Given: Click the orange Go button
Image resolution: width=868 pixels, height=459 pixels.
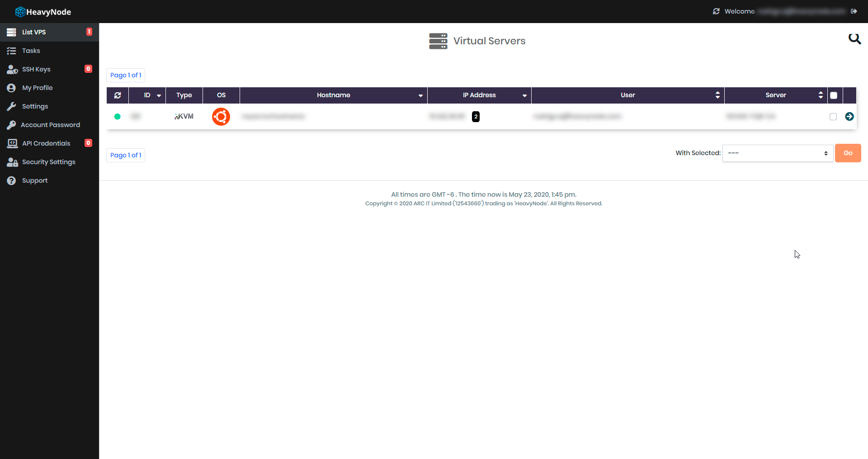Looking at the screenshot, I should (848, 153).
